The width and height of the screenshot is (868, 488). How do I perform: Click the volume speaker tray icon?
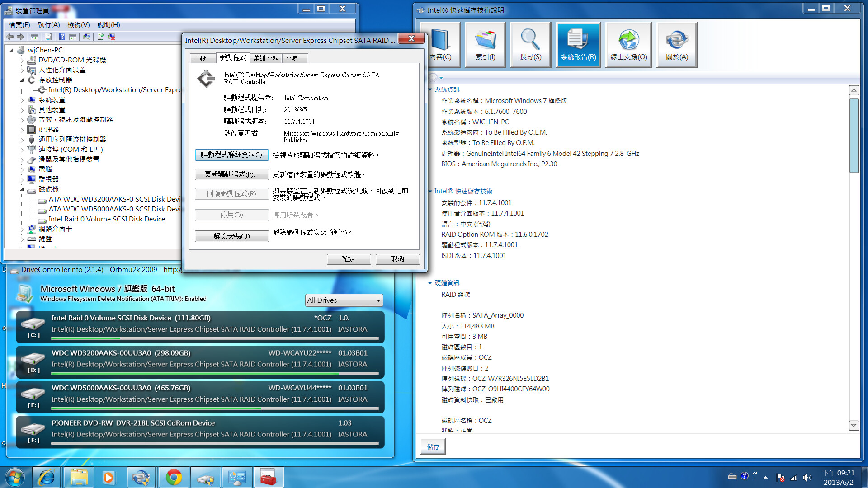(x=807, y=477)
